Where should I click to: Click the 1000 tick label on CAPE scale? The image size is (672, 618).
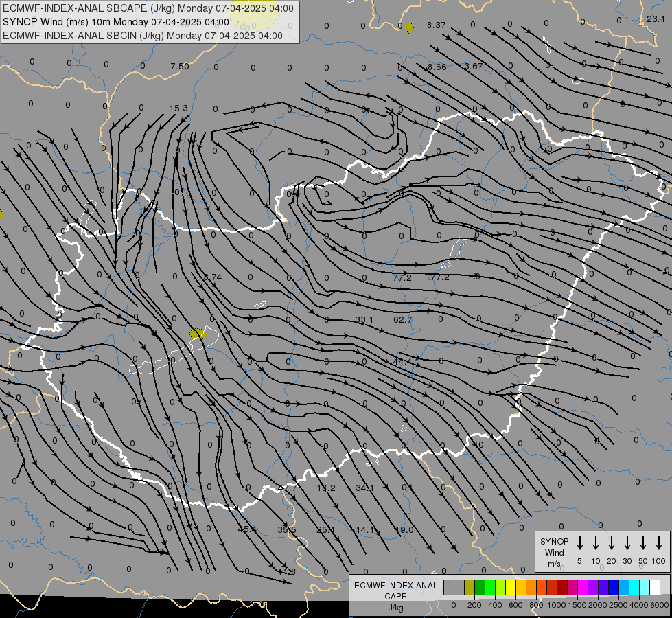pos(556,605)
